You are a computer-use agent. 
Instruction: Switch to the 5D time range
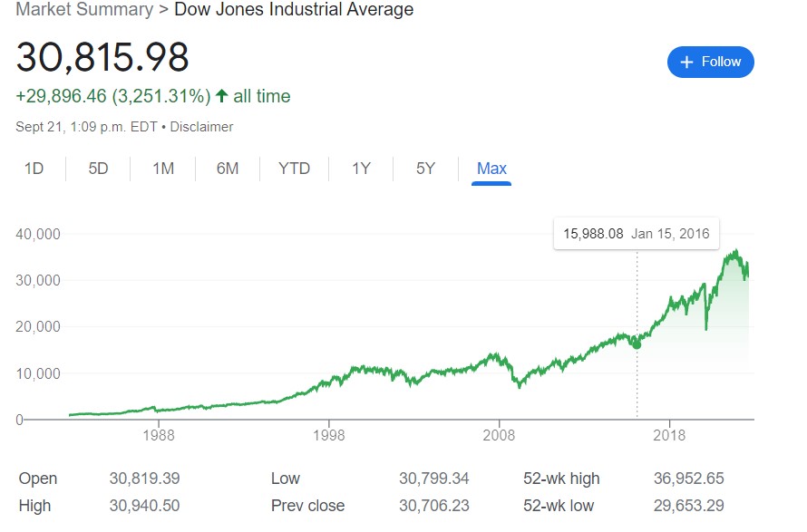pyautogui.click(x=98, y=169)
